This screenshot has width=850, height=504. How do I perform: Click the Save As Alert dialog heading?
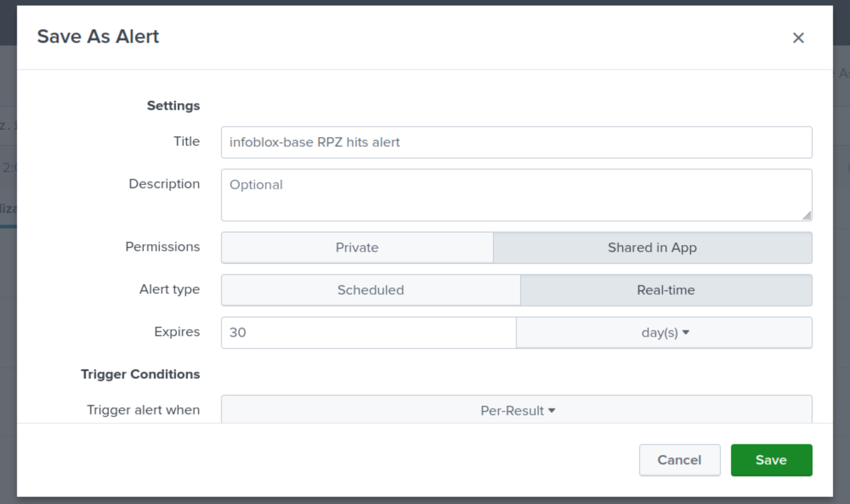(x=98, y=37)
